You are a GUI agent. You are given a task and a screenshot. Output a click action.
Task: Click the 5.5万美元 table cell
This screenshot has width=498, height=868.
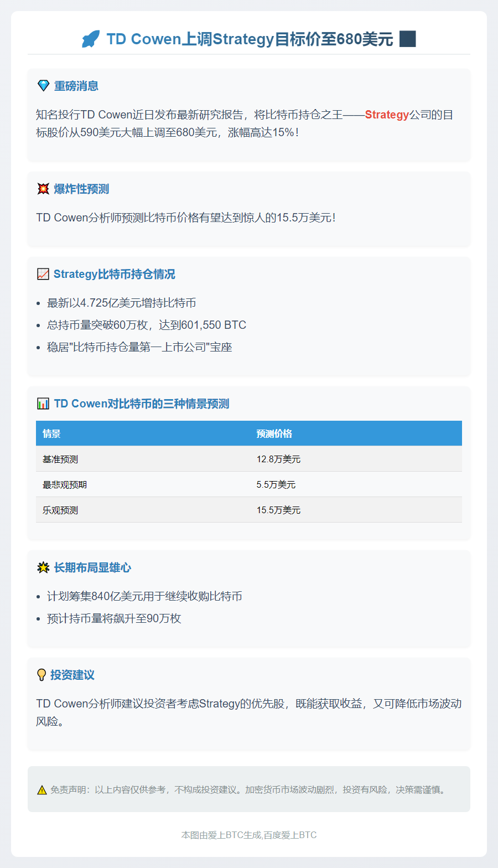pyautogui.click(x=356, y=484)
